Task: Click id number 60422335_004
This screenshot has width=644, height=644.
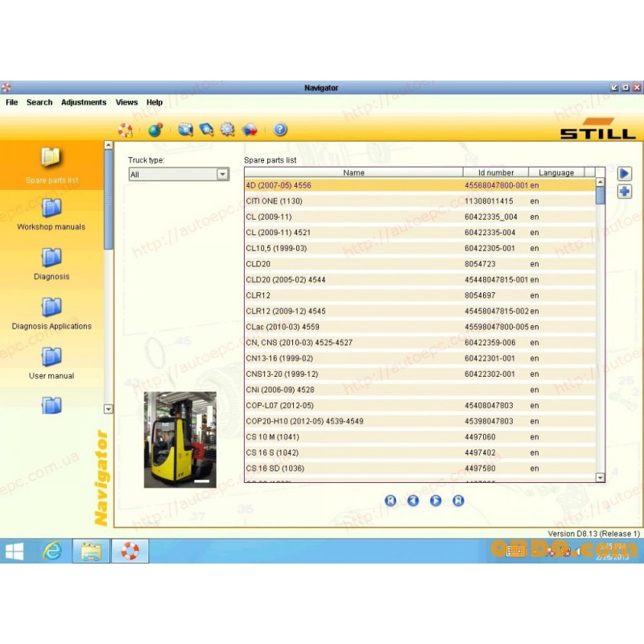Action: click(x=491, y=217)
